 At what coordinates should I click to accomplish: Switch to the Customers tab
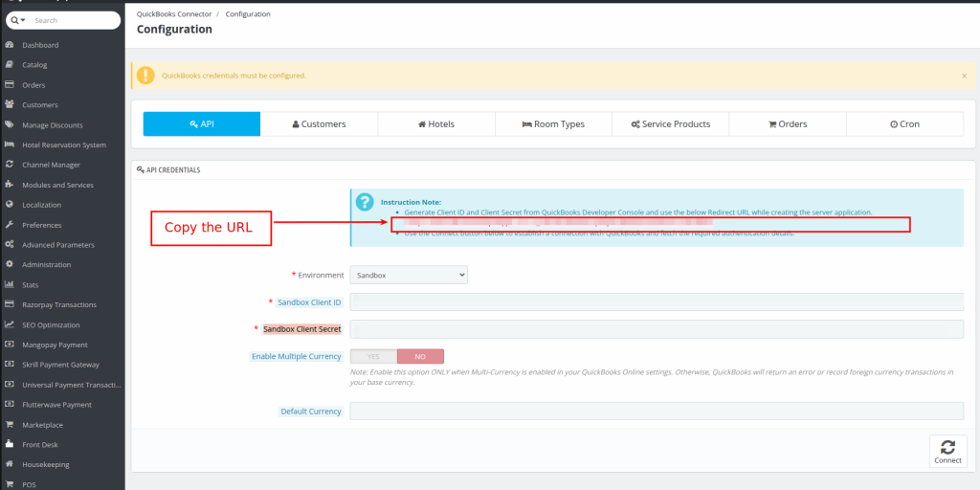[x=319, y=123]
